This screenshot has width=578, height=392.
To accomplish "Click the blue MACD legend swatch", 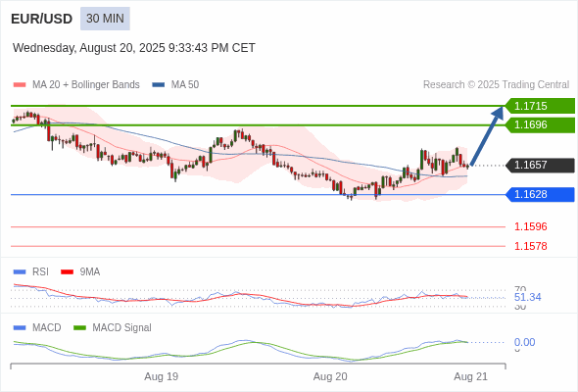I will (20, 328).
